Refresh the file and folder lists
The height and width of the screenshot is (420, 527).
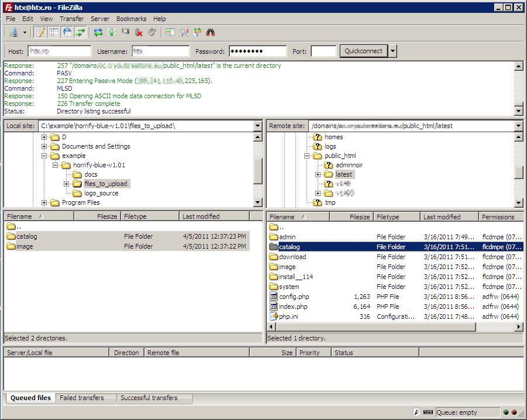tap(98, 33)
